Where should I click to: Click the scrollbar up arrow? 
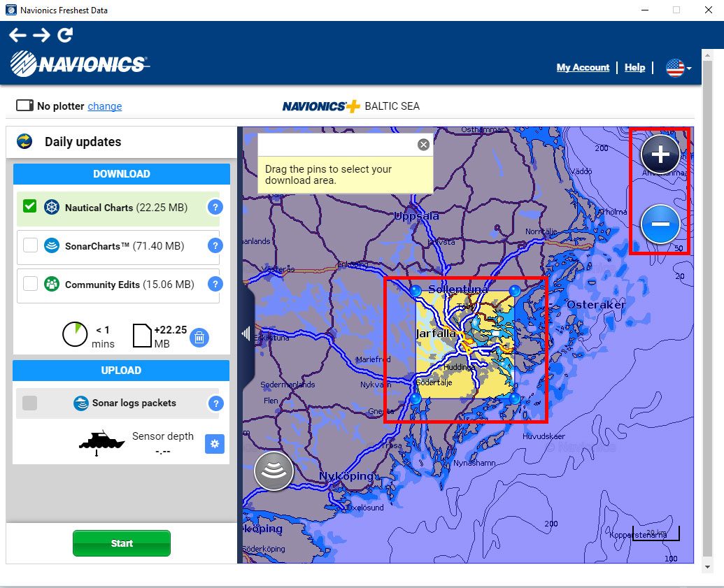[x=707, y=55]
